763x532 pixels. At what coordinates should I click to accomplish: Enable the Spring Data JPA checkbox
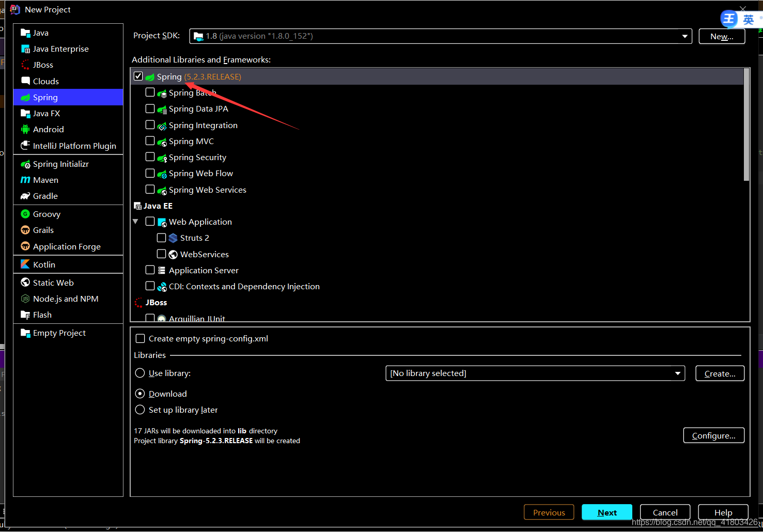click(x=150, y=108)
